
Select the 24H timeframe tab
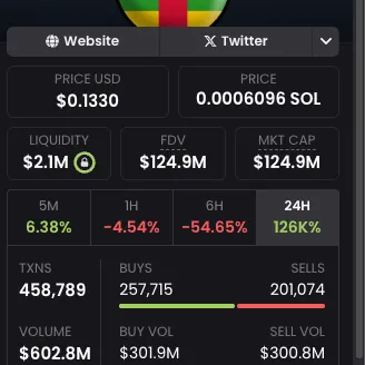tap(297, 217)
